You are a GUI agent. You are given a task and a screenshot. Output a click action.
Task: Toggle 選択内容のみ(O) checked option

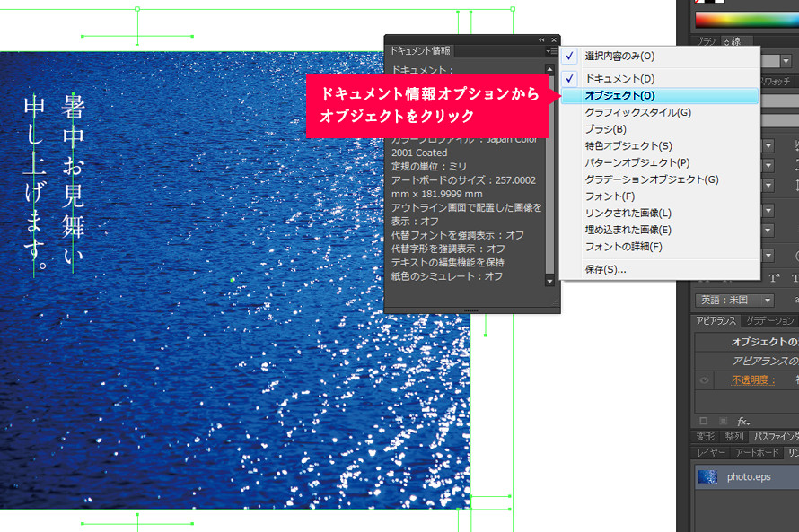click(x=660, y=57)
